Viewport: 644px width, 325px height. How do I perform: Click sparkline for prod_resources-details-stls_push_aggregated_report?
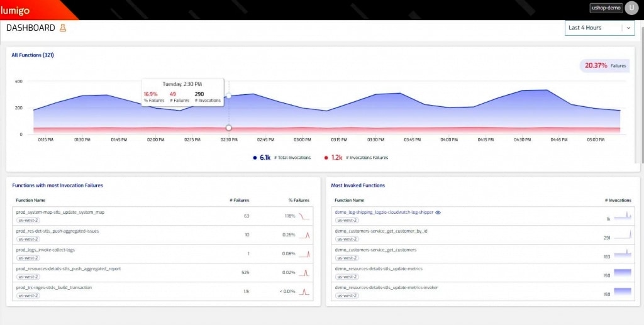tap(304, 273)
